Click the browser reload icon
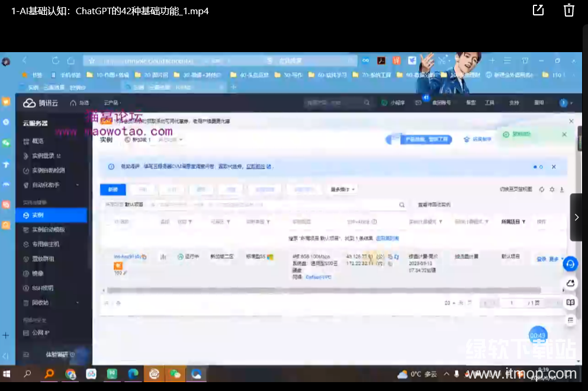The image size is (588, 391). (x=56, y=60)
